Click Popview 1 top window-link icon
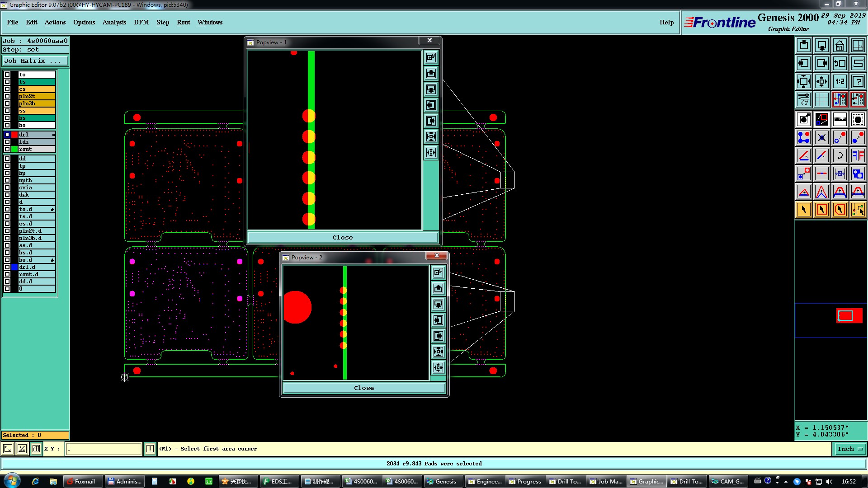868x488 pixels. [x=431, y=57]
